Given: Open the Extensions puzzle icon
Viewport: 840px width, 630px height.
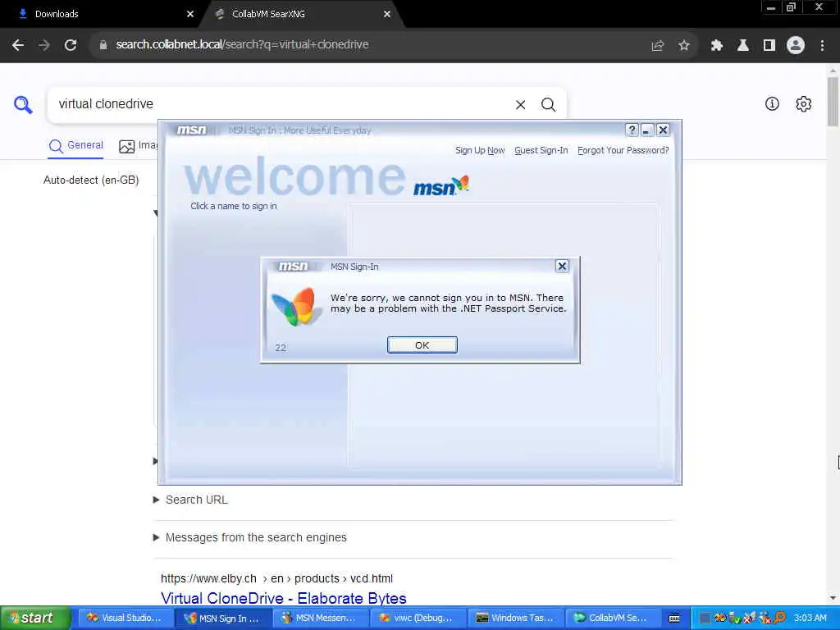Looking at the screenshot, I should (x=716, y=46).
